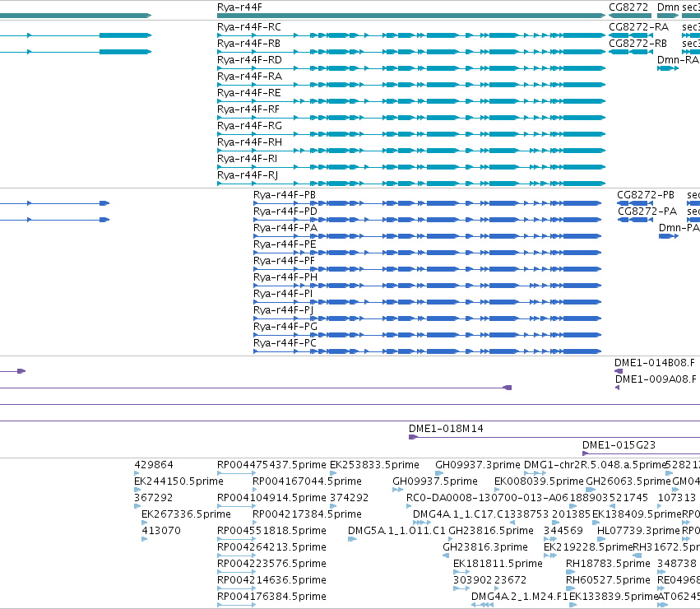
Task: Open EST RP004214636.5prime
Action: (271, 581)
